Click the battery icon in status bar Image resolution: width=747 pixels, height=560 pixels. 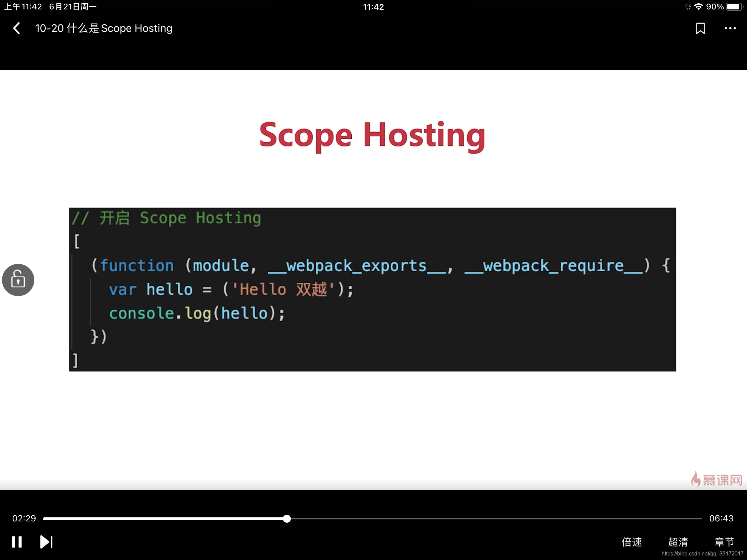tap(735, 7)
